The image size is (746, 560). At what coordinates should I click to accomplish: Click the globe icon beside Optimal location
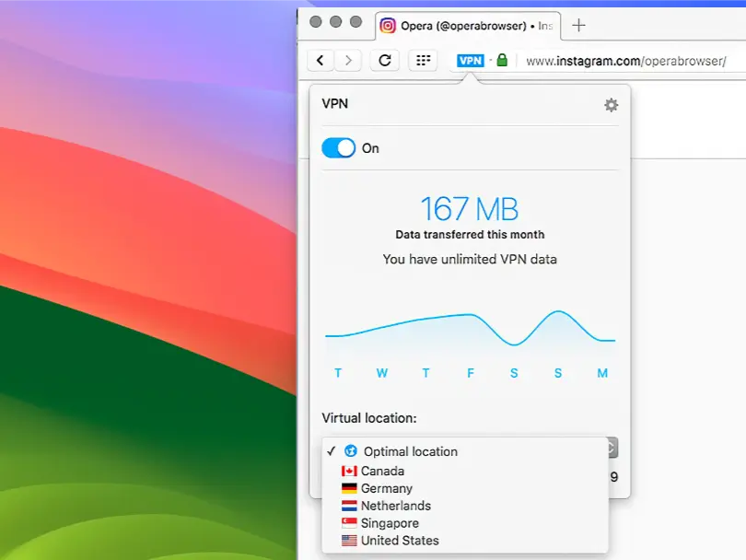349,451
